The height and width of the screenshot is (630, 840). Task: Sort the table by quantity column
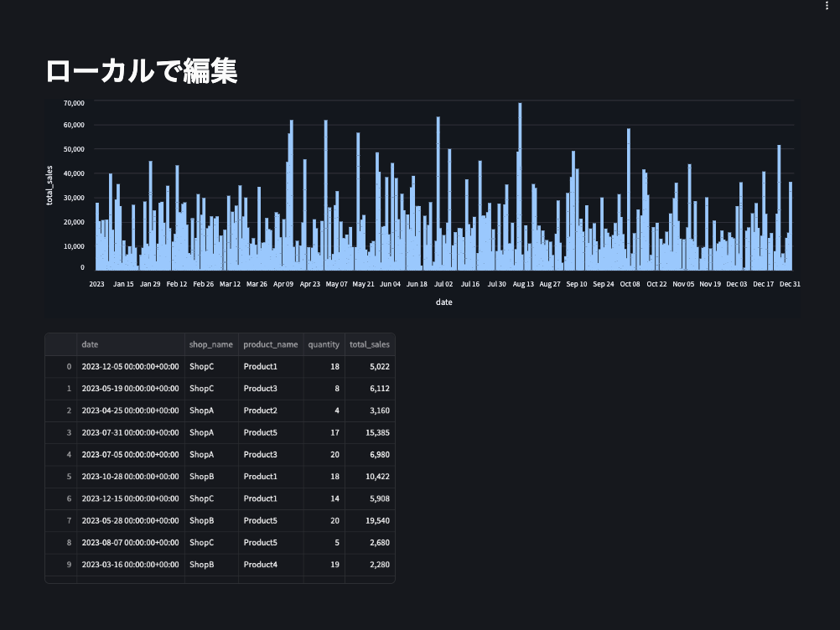coord(323,344)
